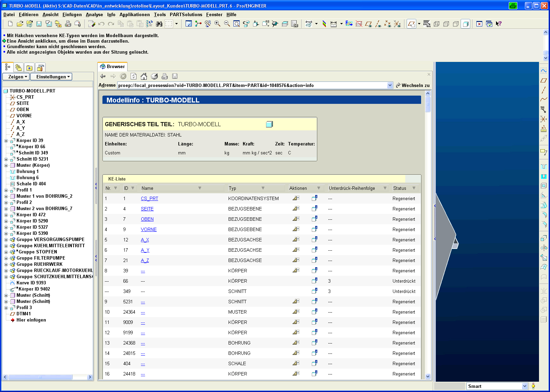Switch display to wireframe mode
This screenshot has width=550, height=392.
click(437, 24)
